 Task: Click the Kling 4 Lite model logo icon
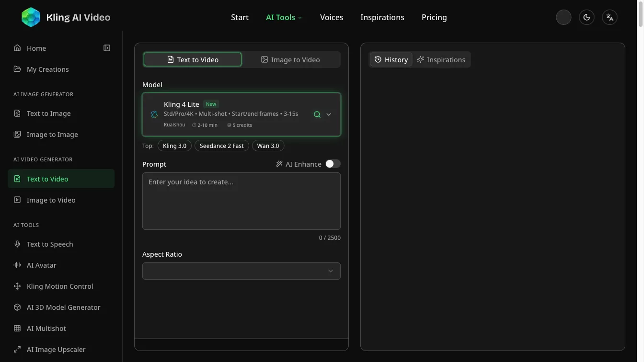[x=154, y=114]
